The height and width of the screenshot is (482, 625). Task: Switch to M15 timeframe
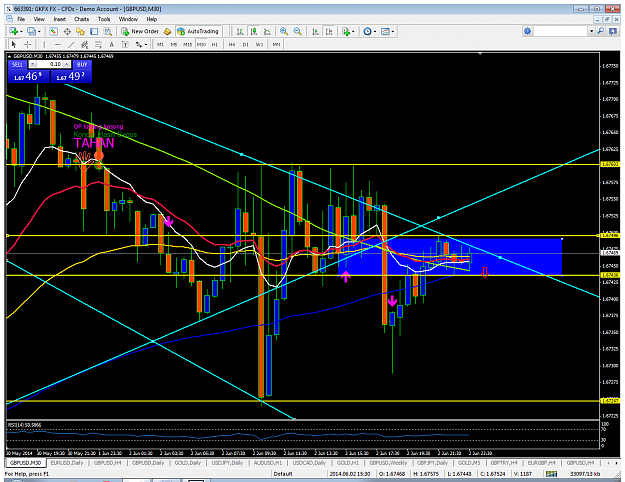click(x=187, y=45)
